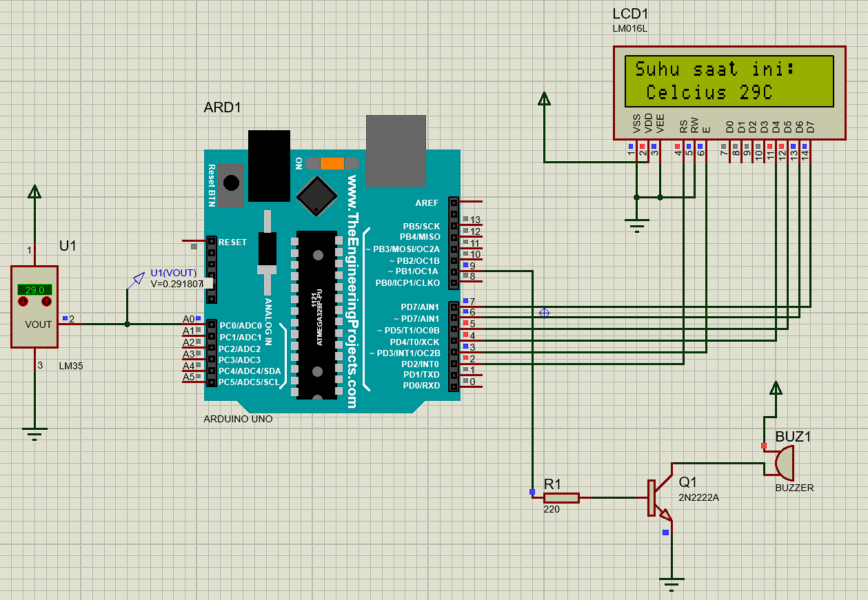Click the LCD D7 pin label
The height and width of the screenshot is (600, 868).
[x=811, y=127]
